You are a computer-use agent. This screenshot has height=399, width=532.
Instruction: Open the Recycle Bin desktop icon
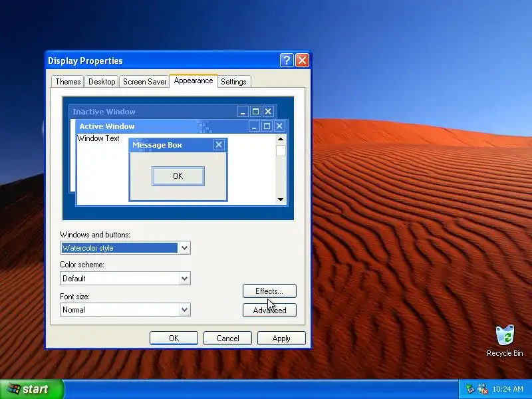[505, 340]
